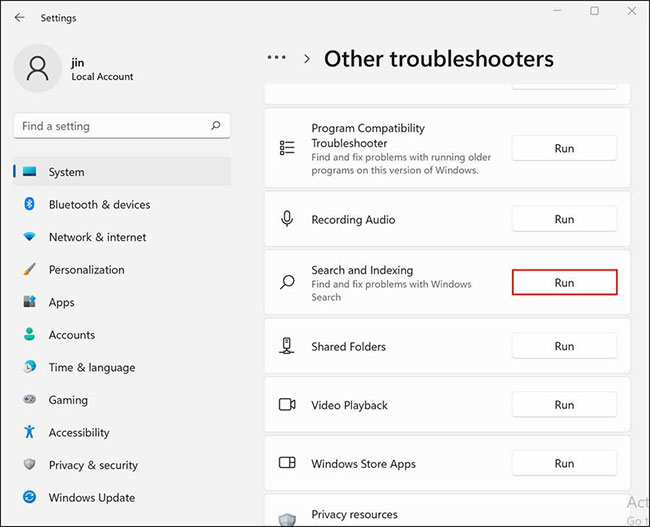Click the Accessibility figure icon
This screenshot has height=527, width=650.
[x=29, y=432]
